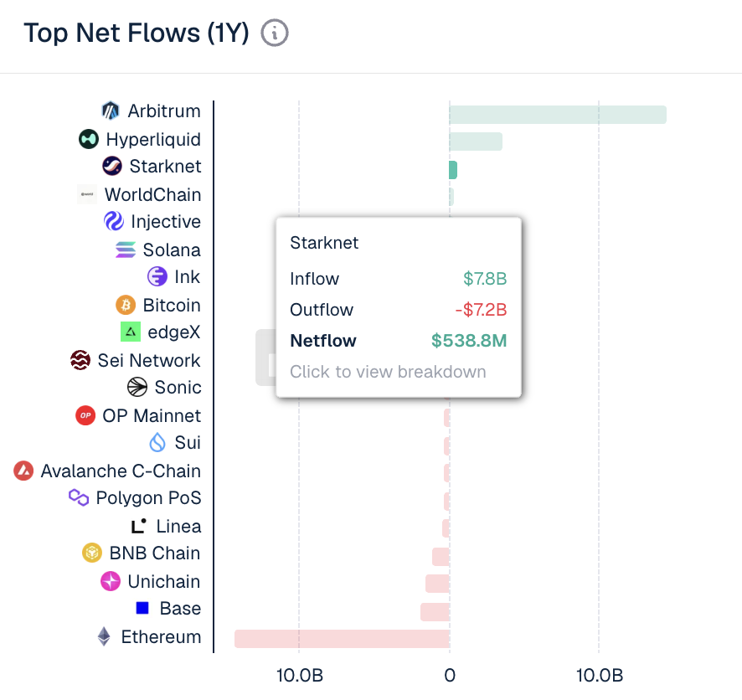742x700 pixels.
Task: Click the Injective label text
Action: [x=166, y=222]
